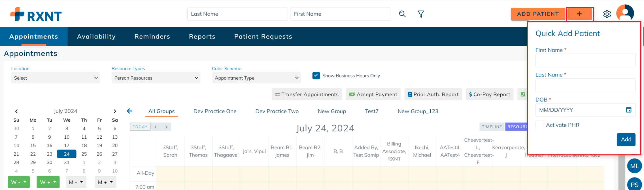The height and width of the screenshot is (190, 644).
Task: Open the user profile avatar
Action: click(625, 13)
